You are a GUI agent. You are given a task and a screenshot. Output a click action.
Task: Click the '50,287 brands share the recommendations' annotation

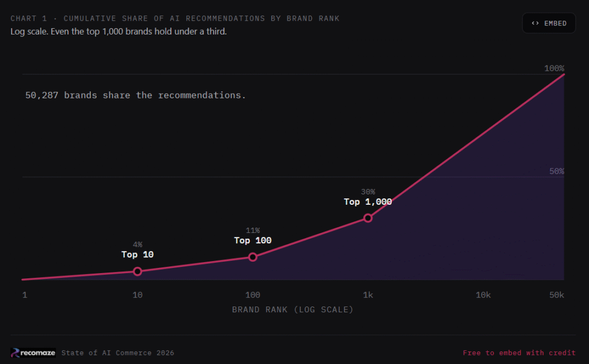(136, 95)
